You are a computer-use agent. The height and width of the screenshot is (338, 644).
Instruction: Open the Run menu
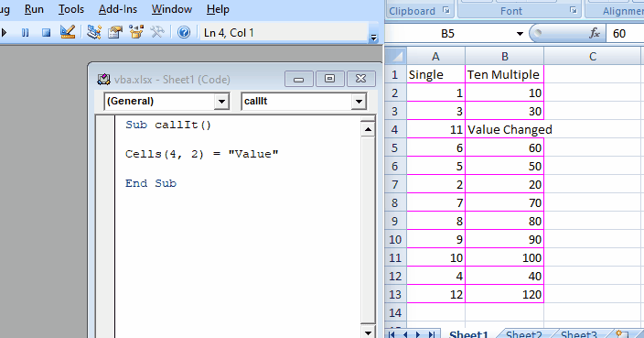(x=34, y=9)
